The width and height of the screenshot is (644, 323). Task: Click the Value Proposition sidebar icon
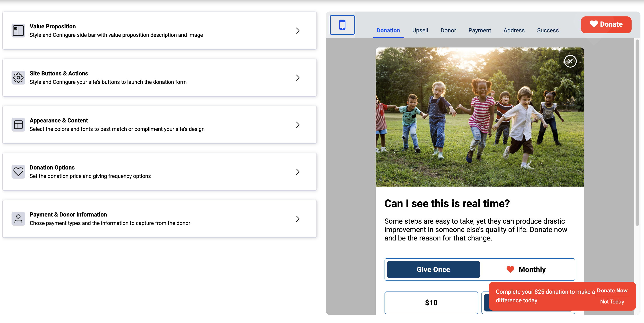coord(18,30)
